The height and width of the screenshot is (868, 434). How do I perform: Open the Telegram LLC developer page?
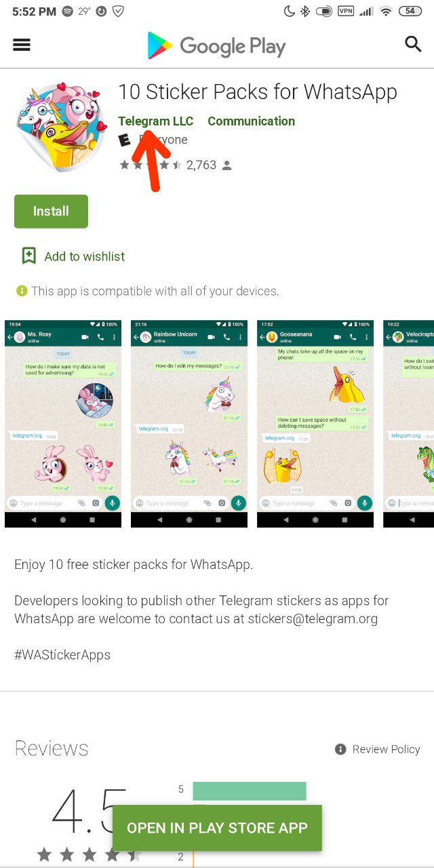coord(155,121)
